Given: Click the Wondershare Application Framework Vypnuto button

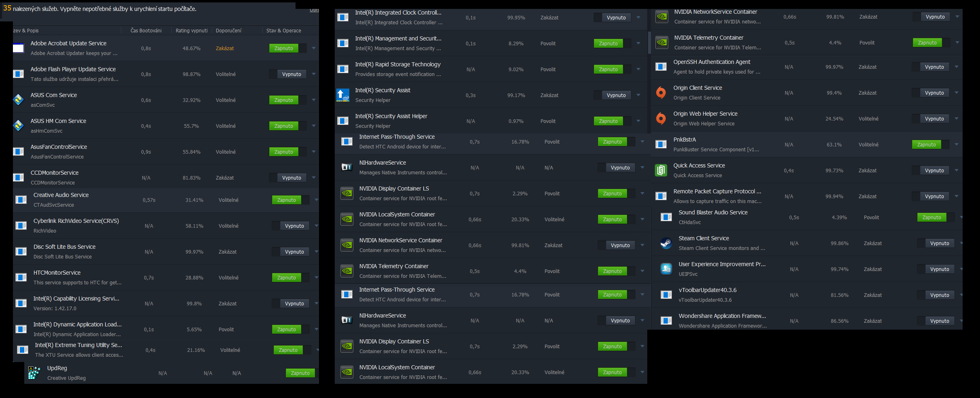Looking at the screenshot, I should [940, 321].
